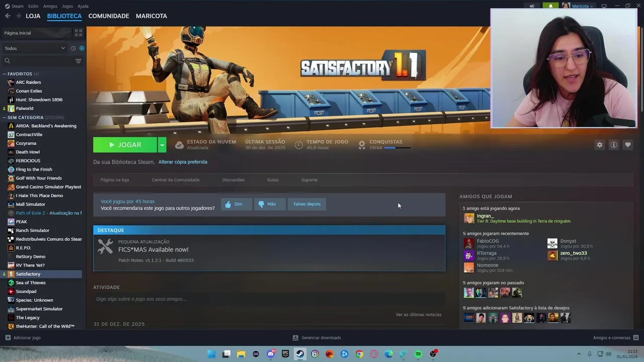Screen dimensions: 644x362
Task: Launch Satisfactory with the Jogar button
Action: click(125, 145)
